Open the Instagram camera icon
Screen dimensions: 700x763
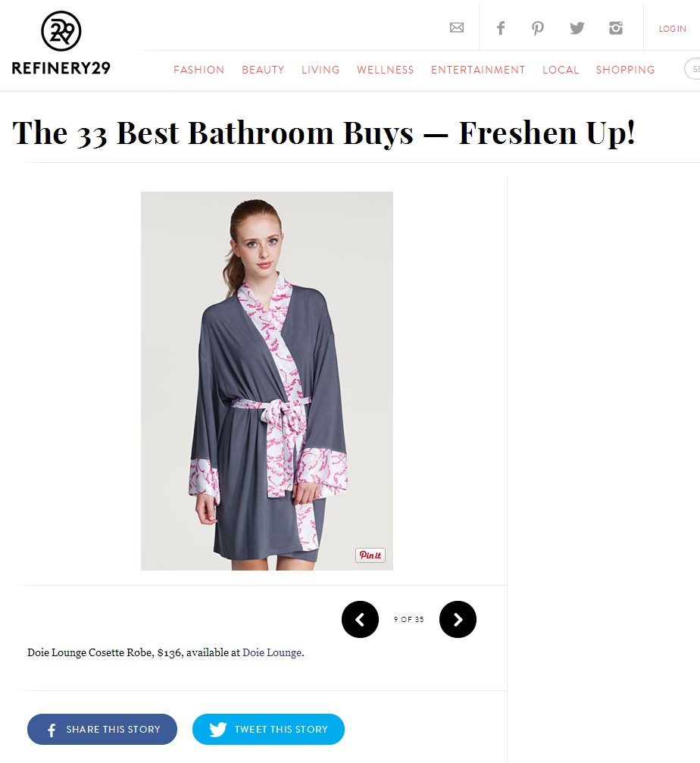(616, 28)
